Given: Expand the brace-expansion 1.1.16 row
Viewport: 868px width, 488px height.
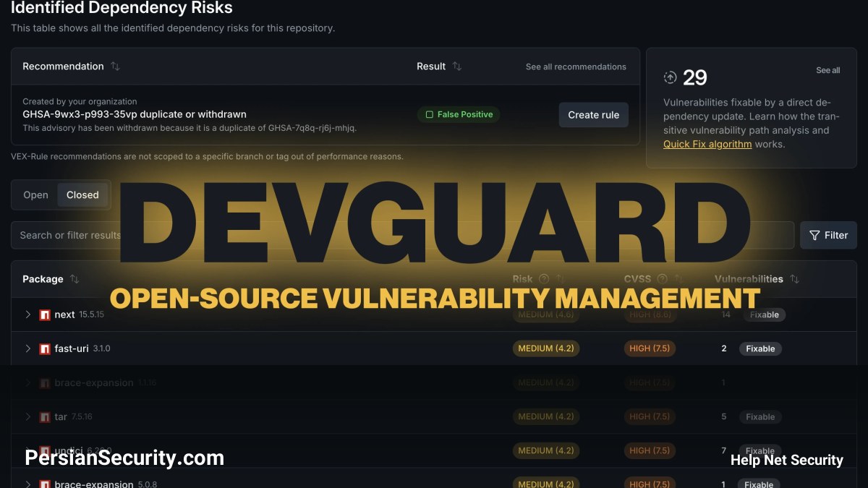Looking at the screenshot, I should click(x=27, y=382).
